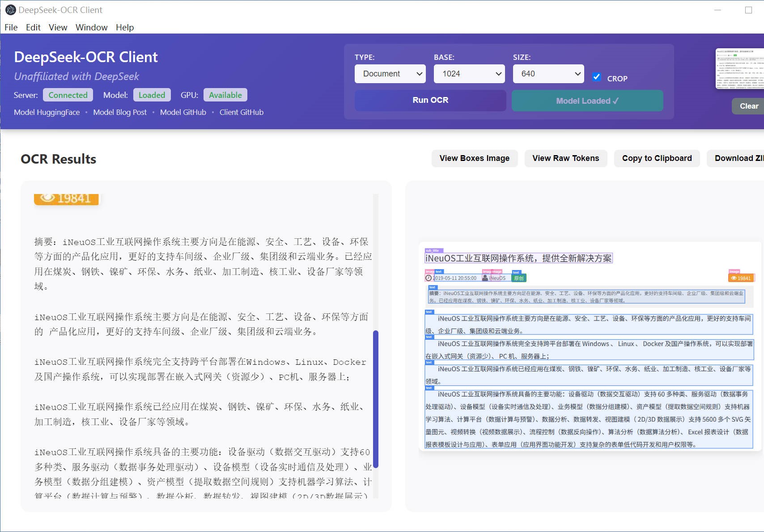Click the green 原创 badge in the boxes image

[519, 278]
